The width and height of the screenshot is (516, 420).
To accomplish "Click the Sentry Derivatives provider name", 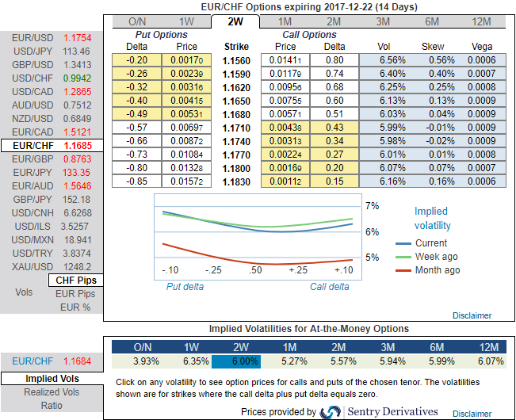I will tap(392, 411).
